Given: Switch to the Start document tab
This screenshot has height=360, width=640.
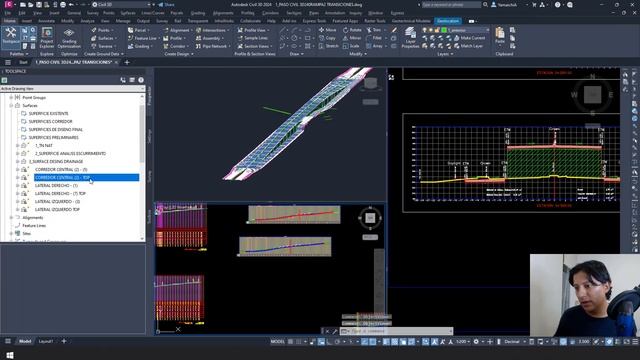Looking at the screenshot, I should [23, 62].
